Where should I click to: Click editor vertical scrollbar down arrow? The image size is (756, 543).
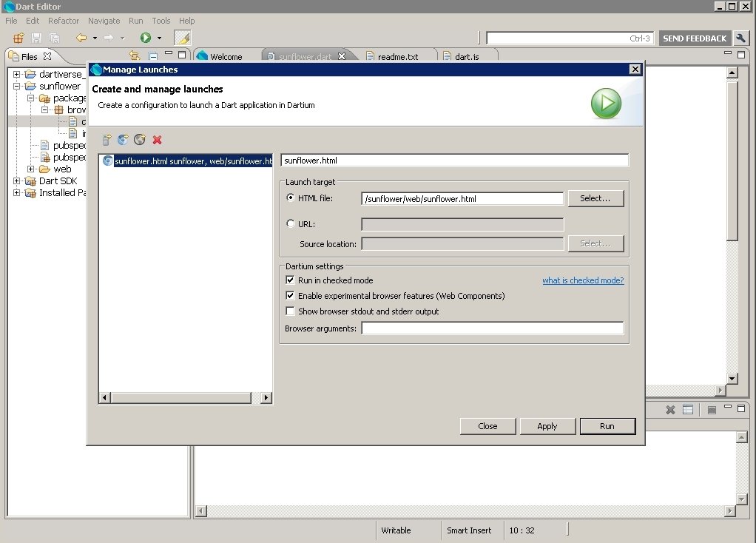pyautogui.click(x=732, y=379)
